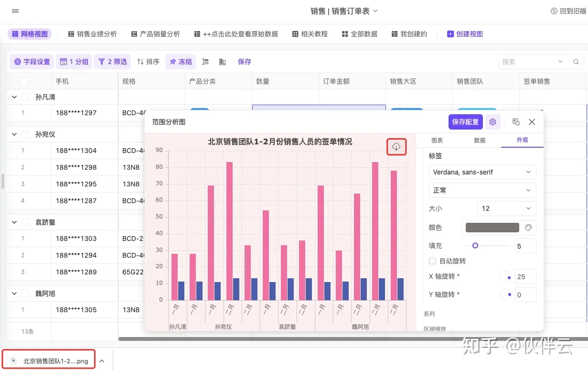Enable the 自动旋转 checkbox

432,261
